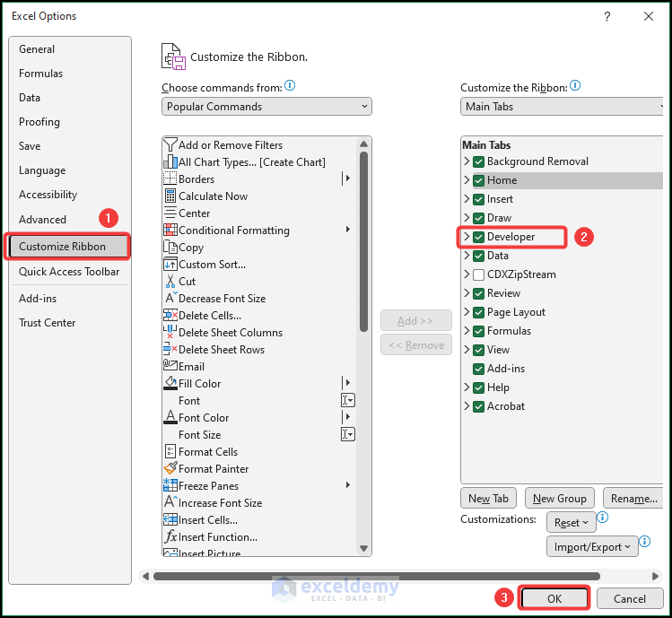The image size is (672, 618).
Task: Click the Center alignment icon
Action: [170, 213]
